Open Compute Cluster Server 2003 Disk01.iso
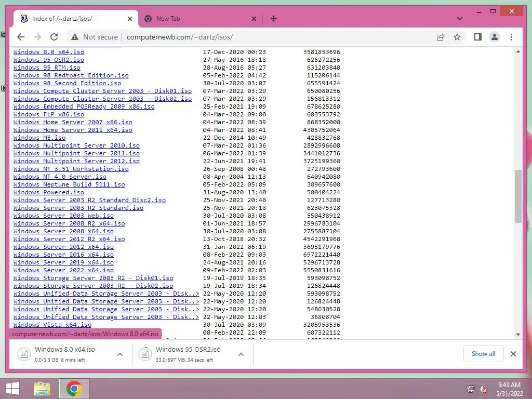This screenshot has width=532, height=399. tap(102, 91)
